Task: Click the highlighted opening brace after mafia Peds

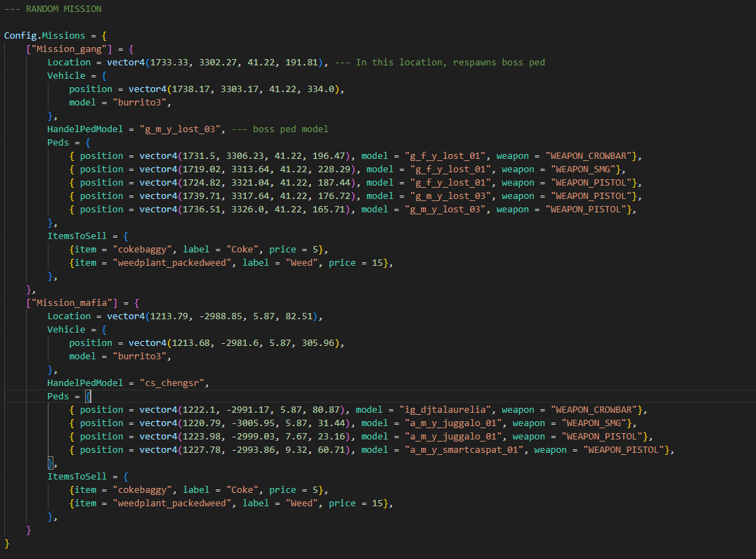Action: (88, 397)
